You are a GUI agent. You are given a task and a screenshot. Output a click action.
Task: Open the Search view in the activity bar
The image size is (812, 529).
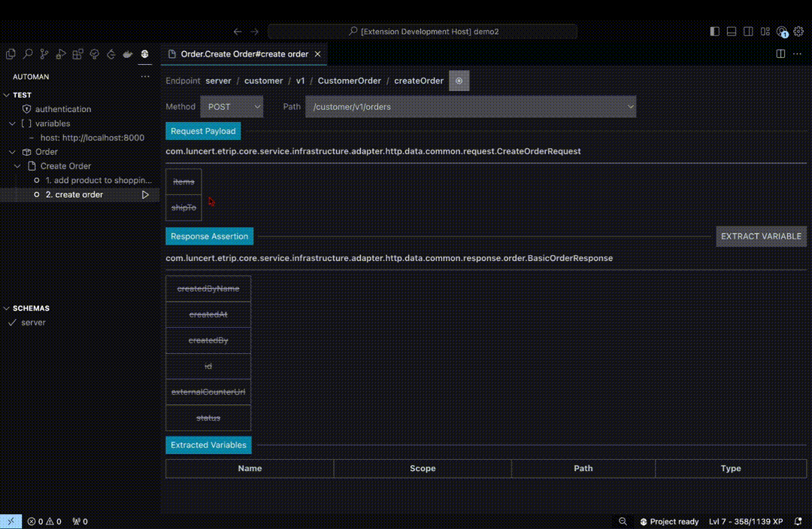tap(28, 54)
